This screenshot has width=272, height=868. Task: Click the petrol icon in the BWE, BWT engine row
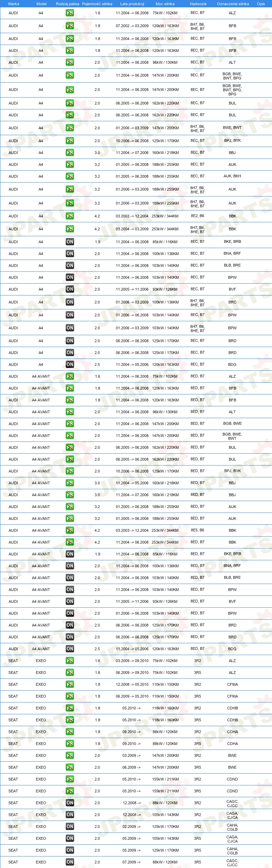(70, 128)
